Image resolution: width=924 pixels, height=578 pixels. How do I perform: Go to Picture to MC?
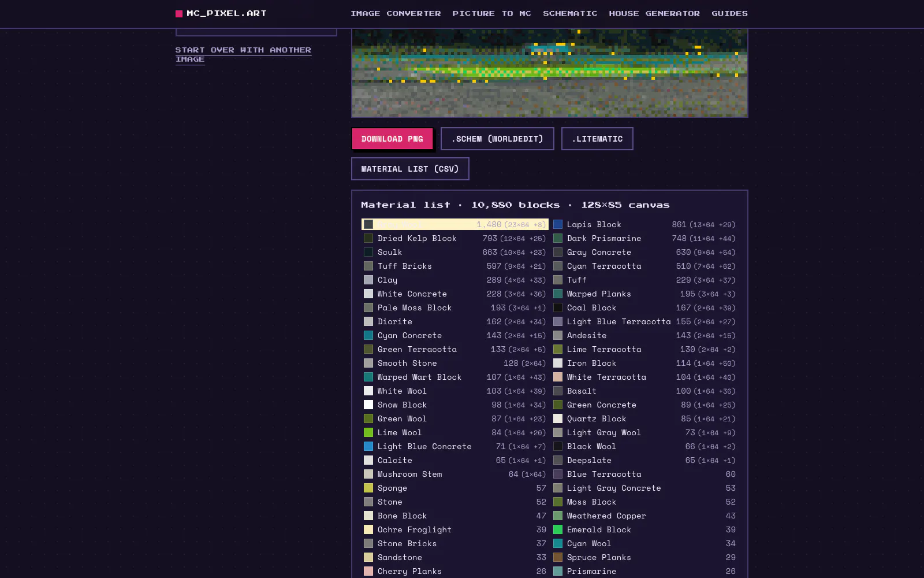pyautogui.click(x=491, y=13)
